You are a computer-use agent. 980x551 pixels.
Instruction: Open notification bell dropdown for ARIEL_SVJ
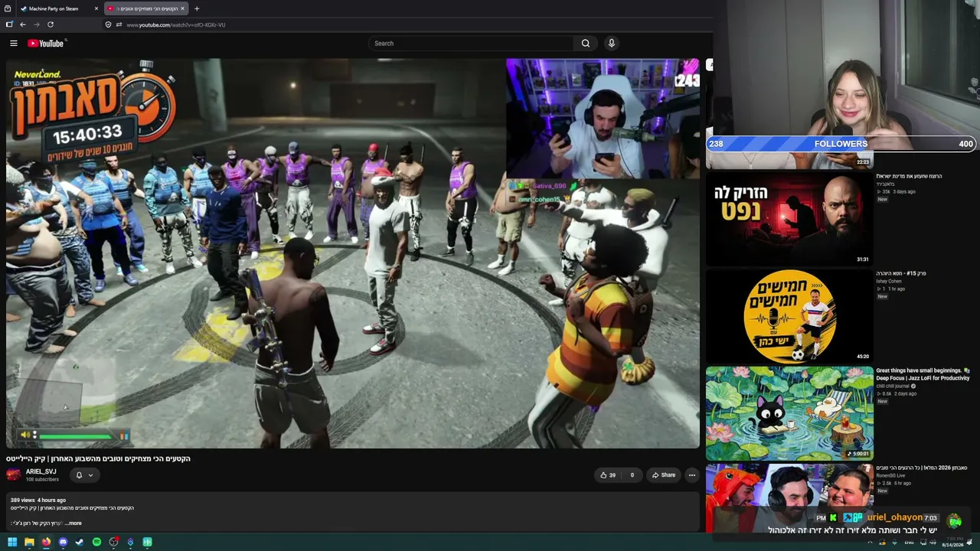(x=83, y=475)
